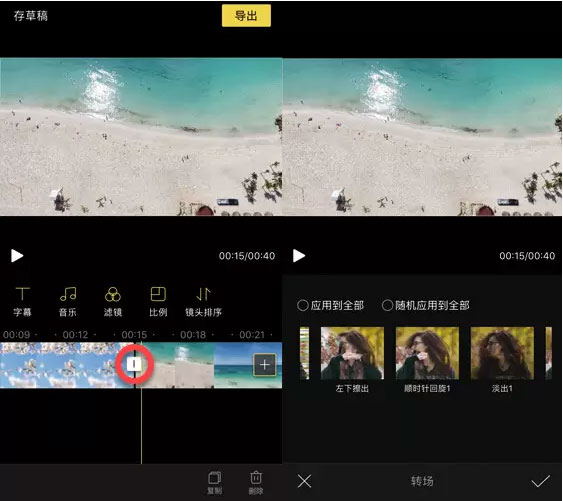Select the 应用到全部 radio option
This screenshot has width=563, height=501.
pos(330,305)
